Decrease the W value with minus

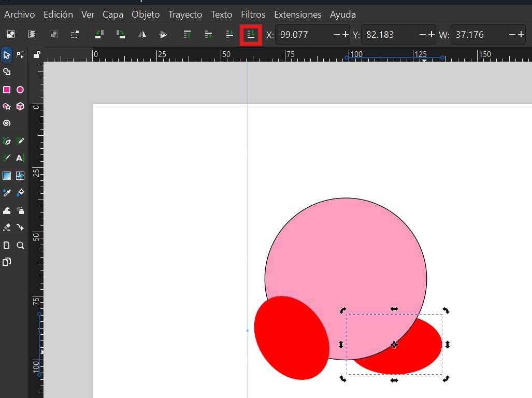pos(512,35)
